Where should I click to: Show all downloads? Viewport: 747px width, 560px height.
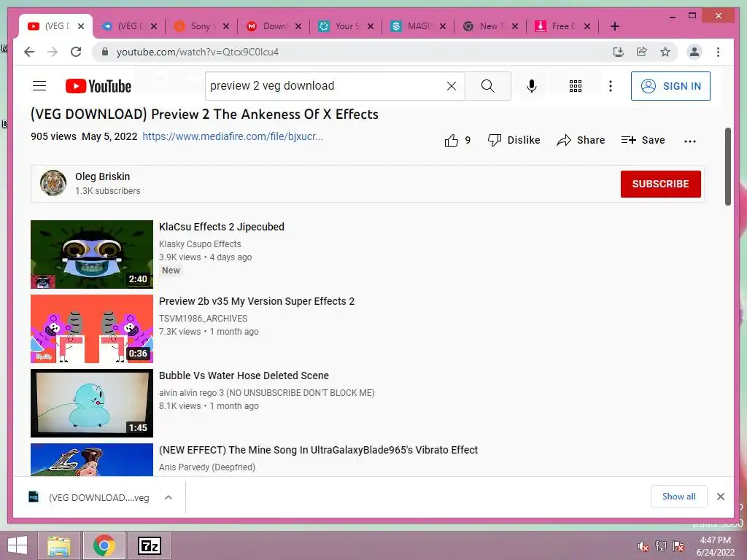pyautogui.click(x=679, y=497)
